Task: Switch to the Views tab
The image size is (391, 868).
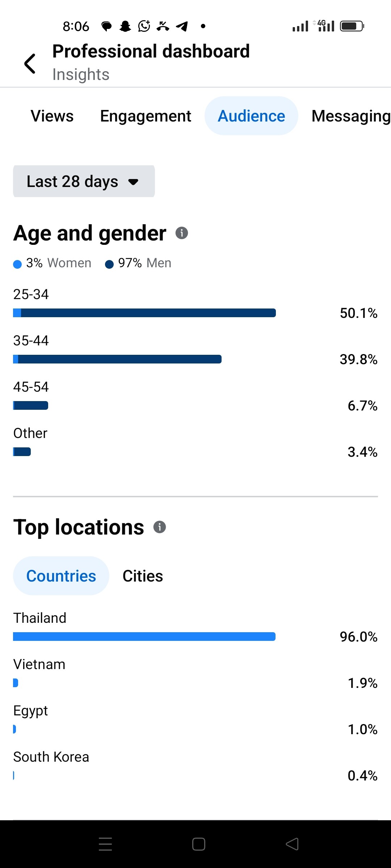Action: [52, 116]
